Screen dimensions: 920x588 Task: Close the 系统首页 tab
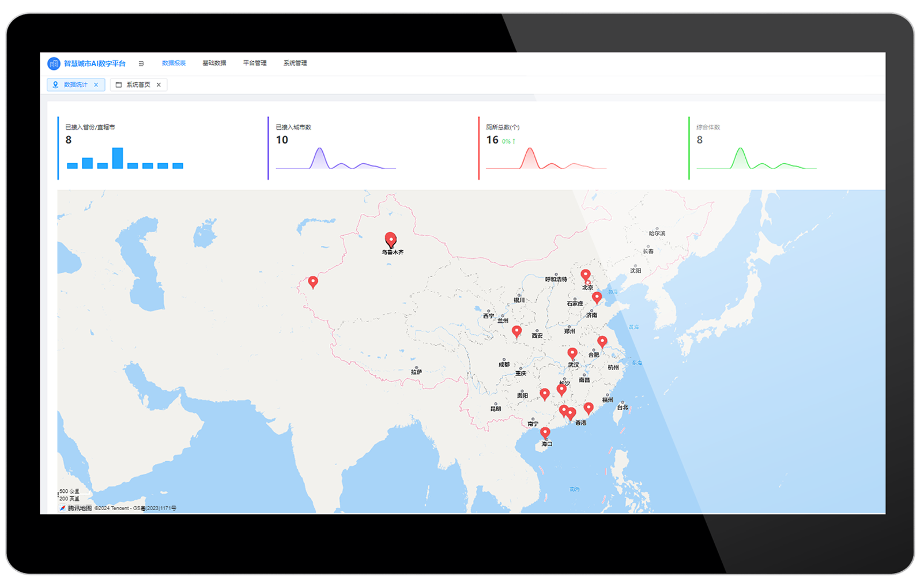(159, 85)
